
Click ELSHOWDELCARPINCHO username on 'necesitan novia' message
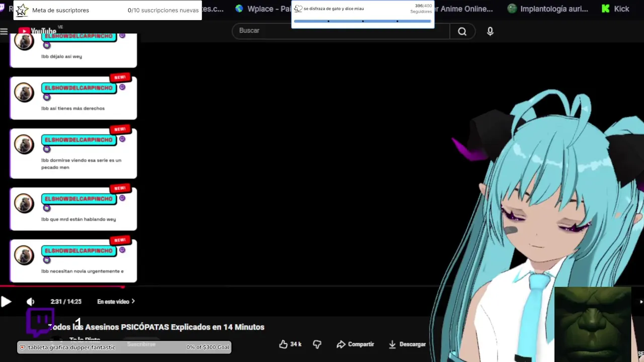coord(78,250)
